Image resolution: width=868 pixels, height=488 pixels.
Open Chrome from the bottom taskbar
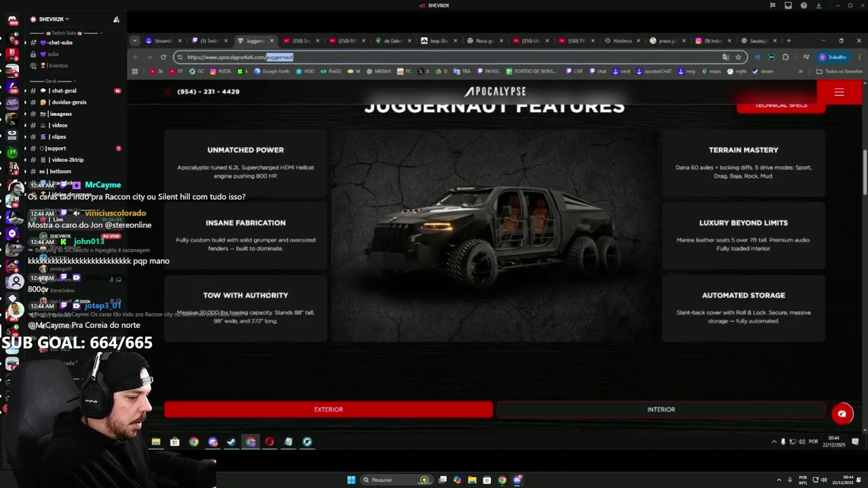coord(502,480)
